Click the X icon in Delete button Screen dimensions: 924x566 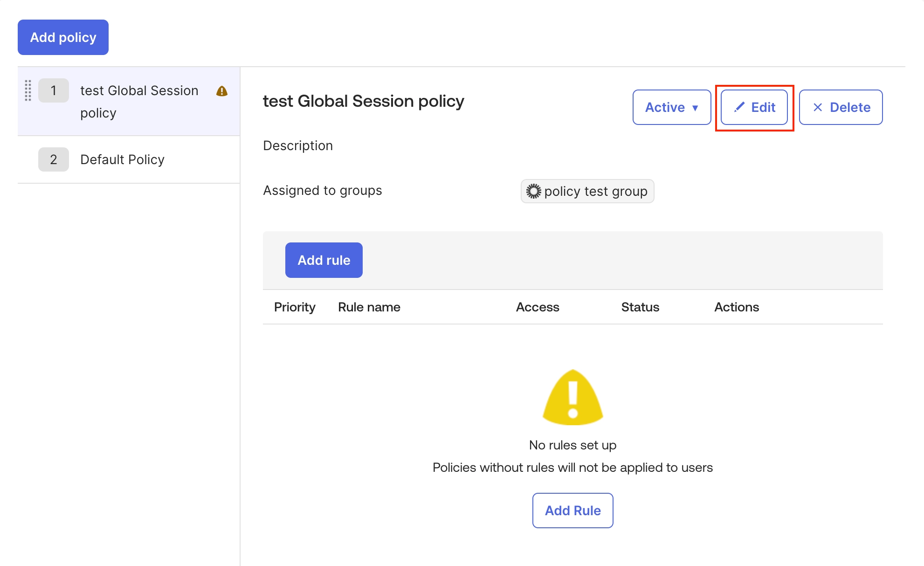(818, 107)
